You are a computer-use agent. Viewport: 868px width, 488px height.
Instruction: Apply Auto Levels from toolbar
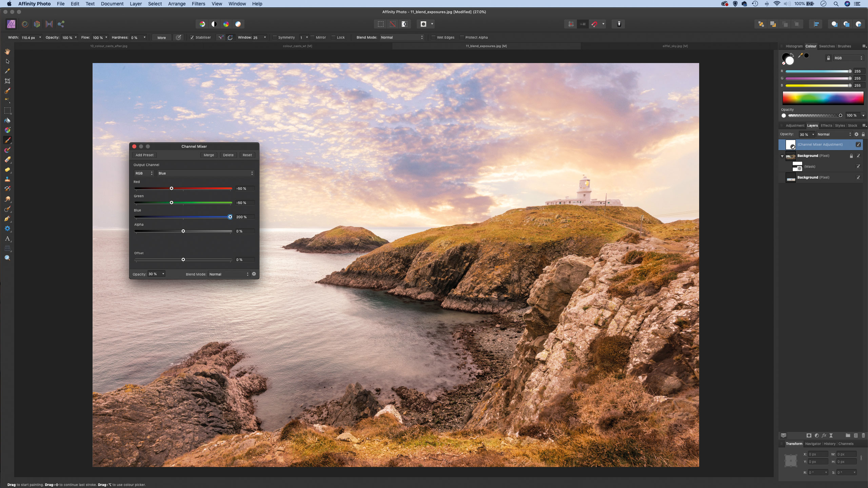(202, 24)
